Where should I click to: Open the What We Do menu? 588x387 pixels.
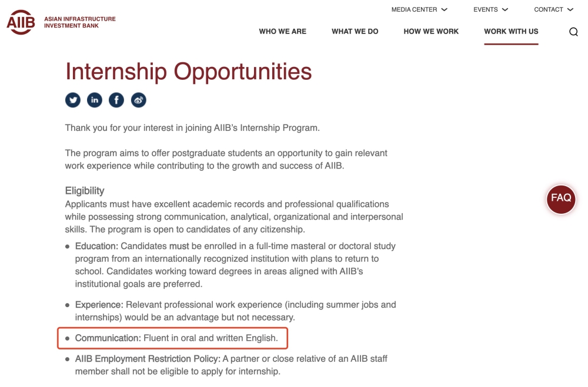tap(355, 32)
